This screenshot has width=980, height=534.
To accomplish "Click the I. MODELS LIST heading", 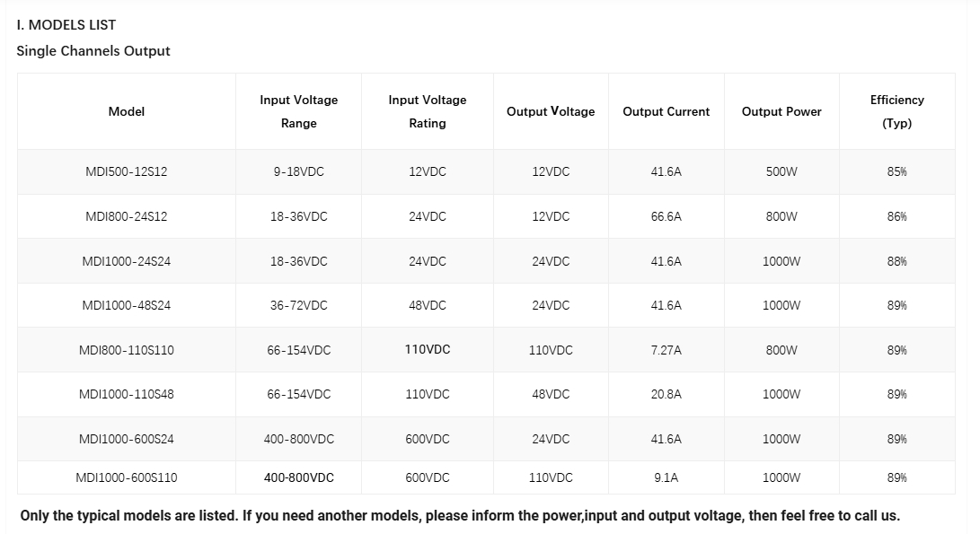I will 66,25.
